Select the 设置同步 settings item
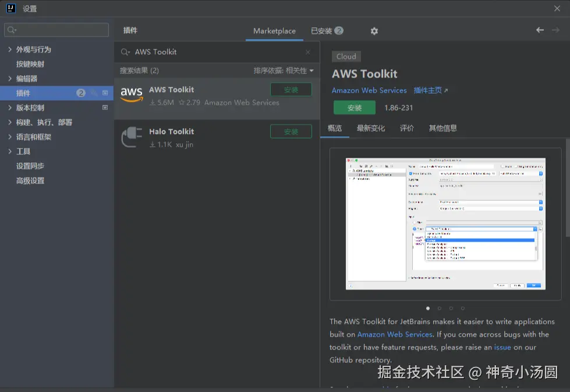 click(x=30, y=166)
